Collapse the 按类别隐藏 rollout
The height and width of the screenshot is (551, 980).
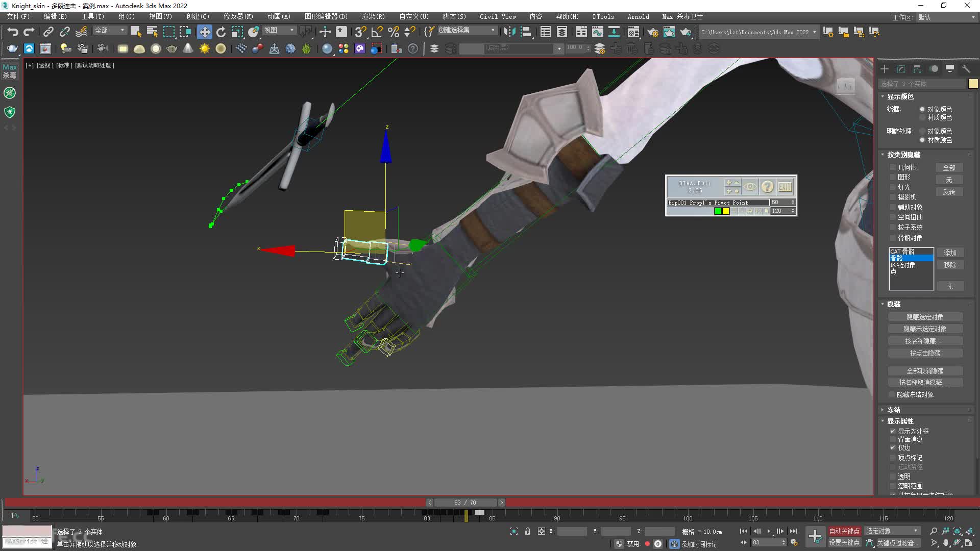pos(903,155)
